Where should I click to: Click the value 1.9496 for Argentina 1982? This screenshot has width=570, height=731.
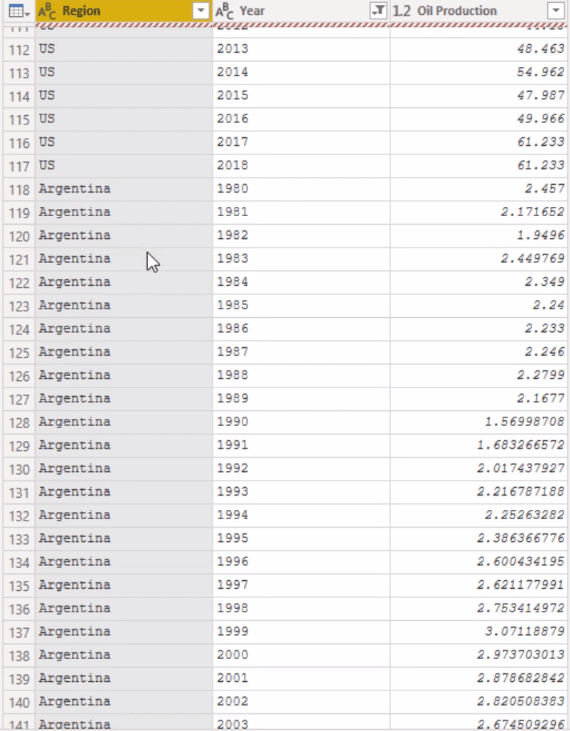pyautogui.click(x=479, y=236)
